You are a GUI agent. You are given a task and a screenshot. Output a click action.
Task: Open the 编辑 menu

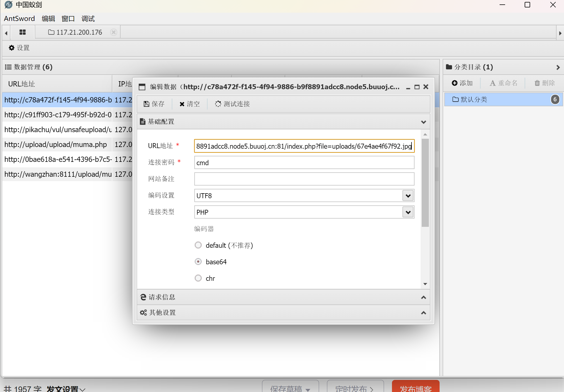(x=48, y=18)
